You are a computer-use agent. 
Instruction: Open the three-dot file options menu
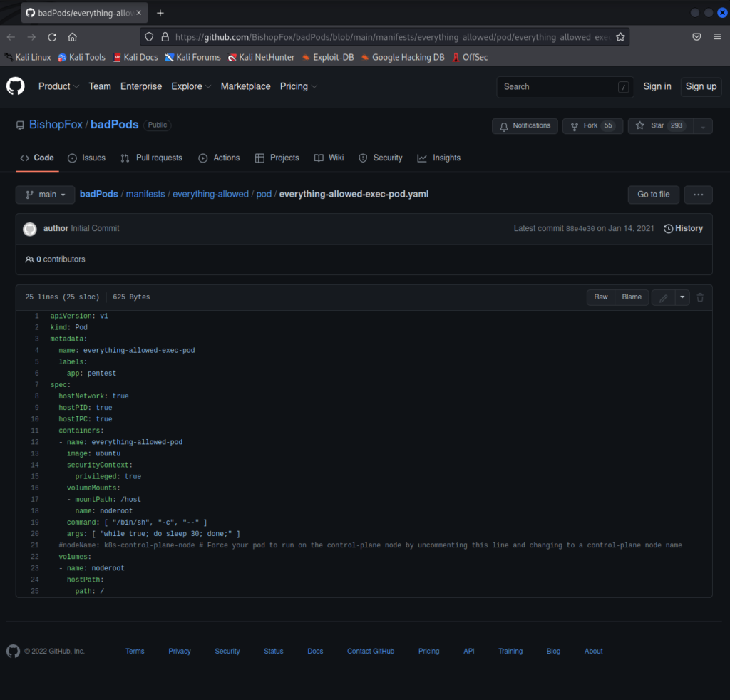[x=699, y=195]
